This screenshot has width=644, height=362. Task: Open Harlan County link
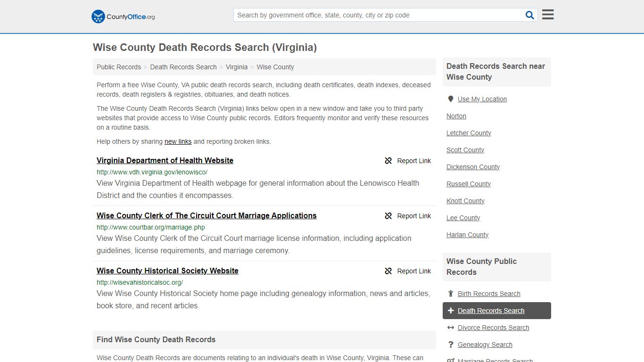click(x=468, y=235)
